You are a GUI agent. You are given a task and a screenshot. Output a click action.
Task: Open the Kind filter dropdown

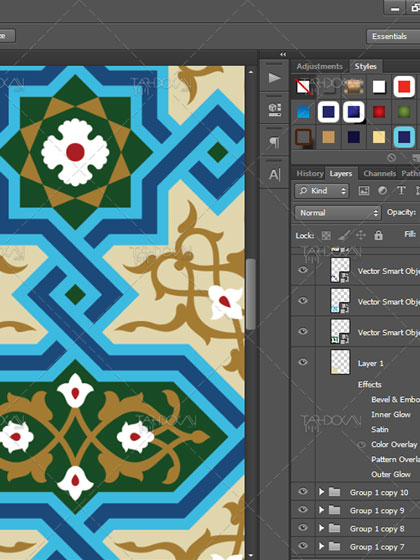[x=322, y=191]
